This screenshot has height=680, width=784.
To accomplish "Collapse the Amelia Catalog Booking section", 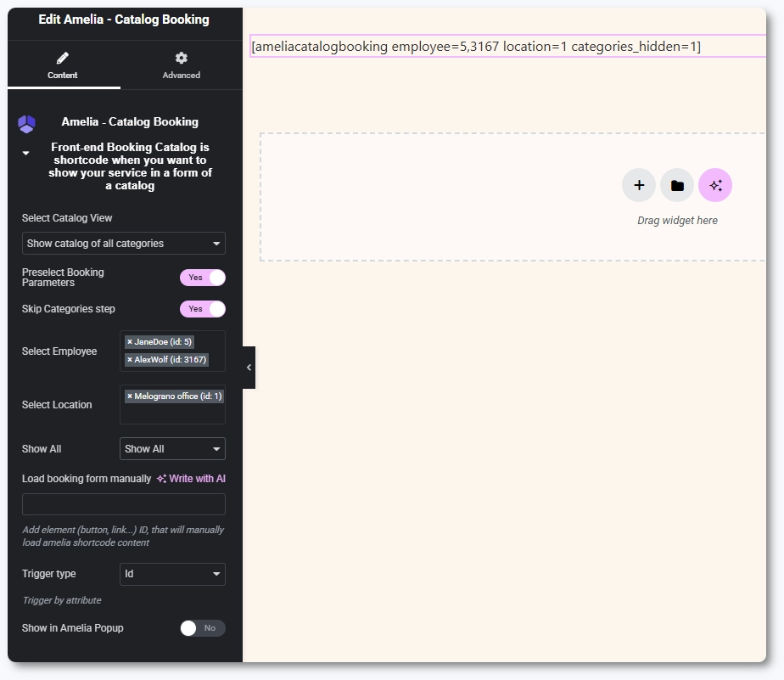I will (x=25, y=154).
